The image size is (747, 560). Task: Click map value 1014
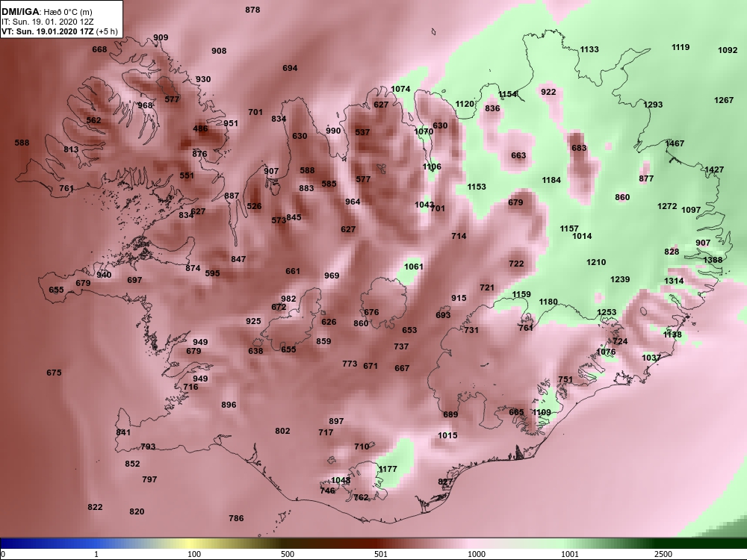pos(582,236)
